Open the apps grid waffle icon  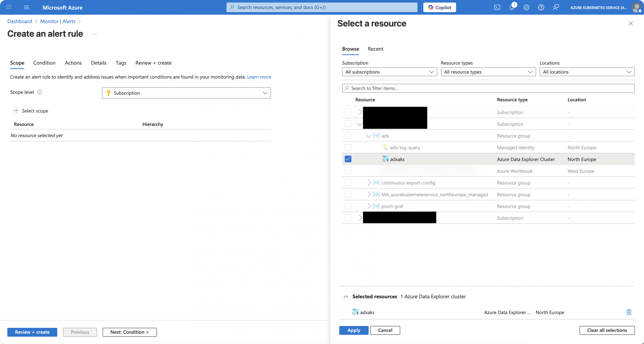[x=9, y=7]
